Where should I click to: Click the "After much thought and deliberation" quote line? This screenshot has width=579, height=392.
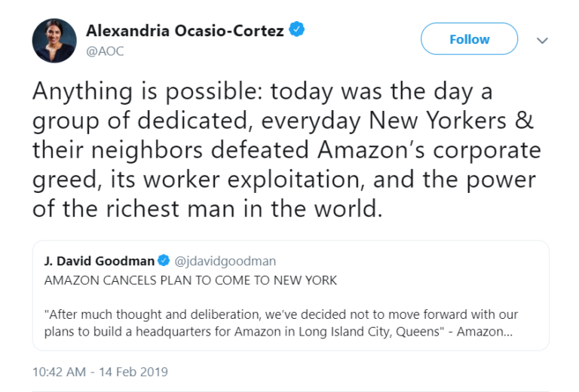click(x=281, y=314)
